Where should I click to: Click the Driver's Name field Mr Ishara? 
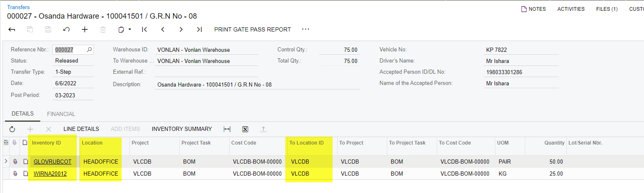(x=521, y=61)
